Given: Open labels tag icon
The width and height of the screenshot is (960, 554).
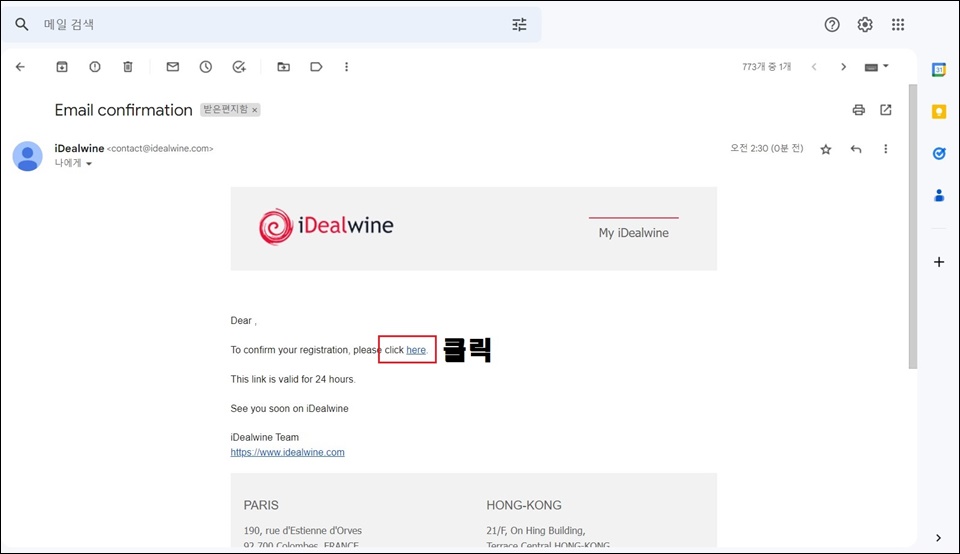Looking at the screenshot, I should [316, 67].
